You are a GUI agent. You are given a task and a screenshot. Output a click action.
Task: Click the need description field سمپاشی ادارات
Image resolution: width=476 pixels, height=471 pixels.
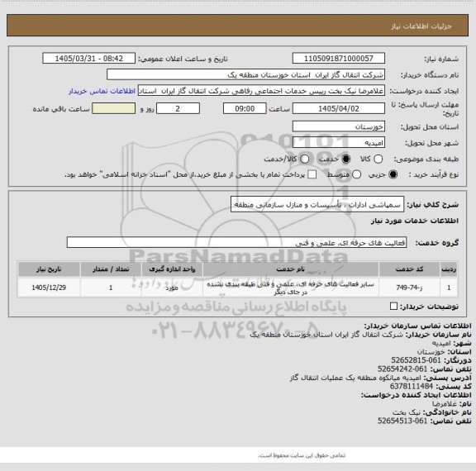317,205
